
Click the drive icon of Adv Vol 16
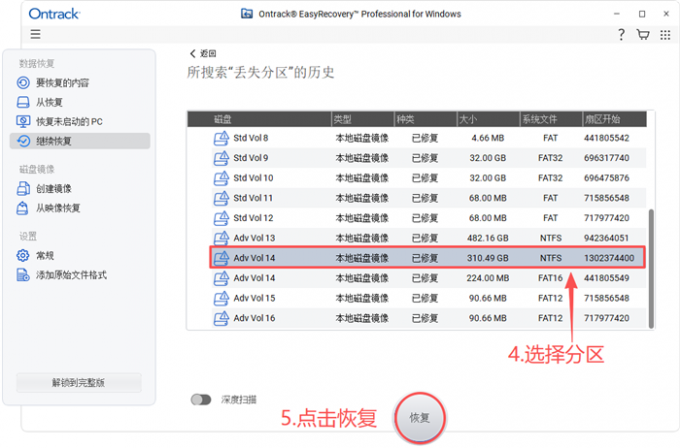(x=221, y=318)
